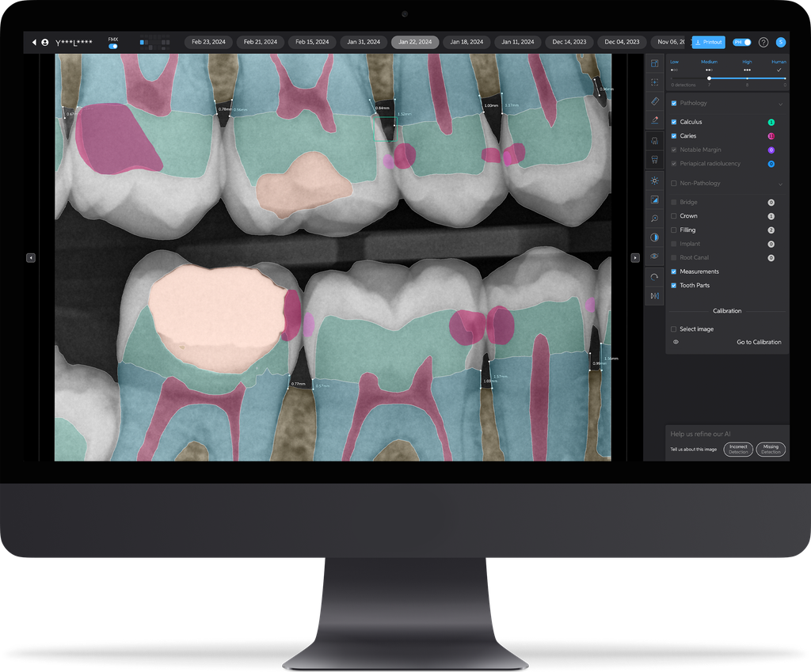The height and width of the screenshot is (672, 811).
Task: Select the region selection tool icon
Action: pos(654,82)
